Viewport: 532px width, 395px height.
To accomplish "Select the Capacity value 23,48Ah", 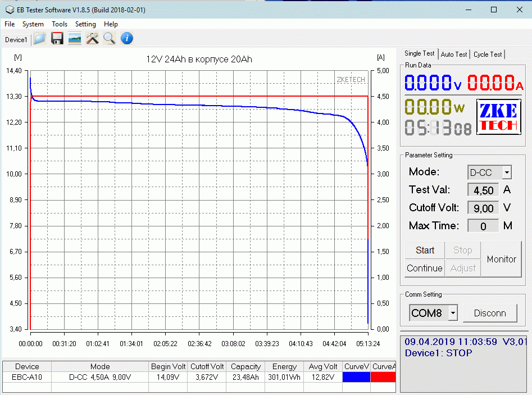I will [x=245, y=377].
